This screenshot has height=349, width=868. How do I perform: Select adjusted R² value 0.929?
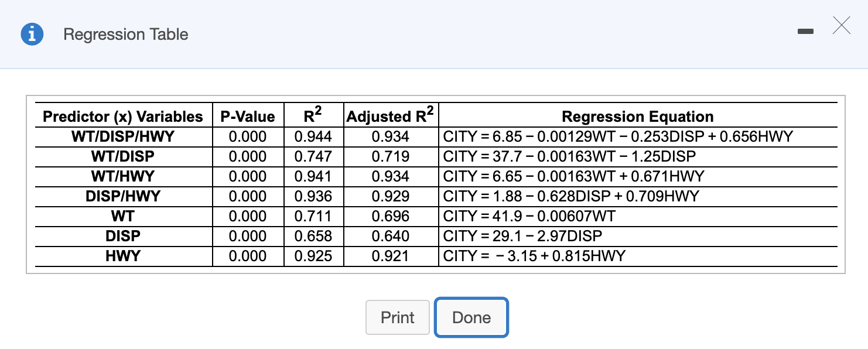coord(391,196)
